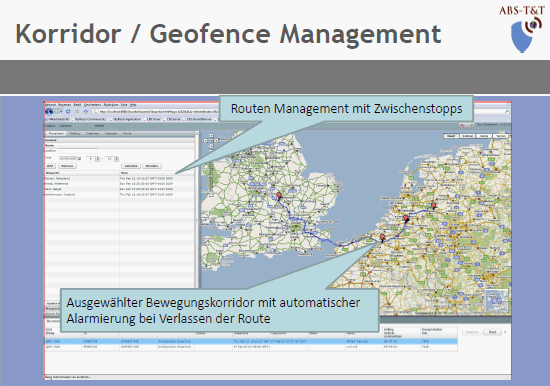Click the map pan-right arrow control

pyautogui.click(x=216, y=140)
